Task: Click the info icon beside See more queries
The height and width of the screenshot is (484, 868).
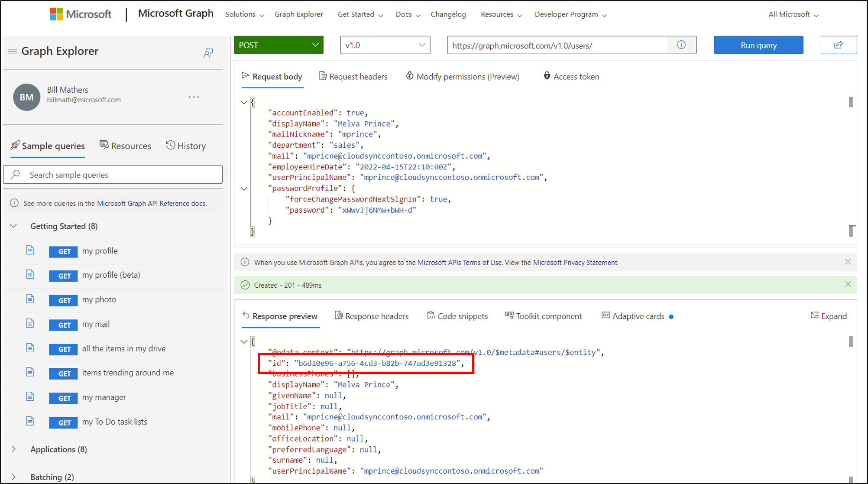Action: [x=14, y=203]
